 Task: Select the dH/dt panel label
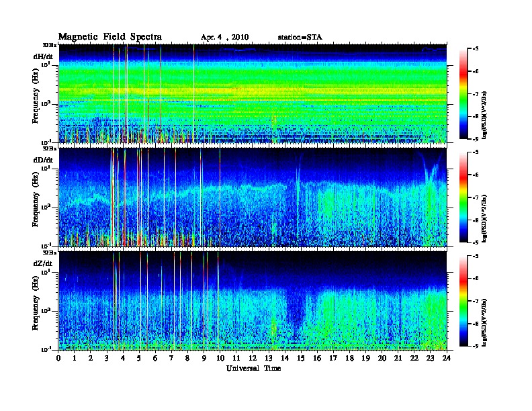click(43, 56)
